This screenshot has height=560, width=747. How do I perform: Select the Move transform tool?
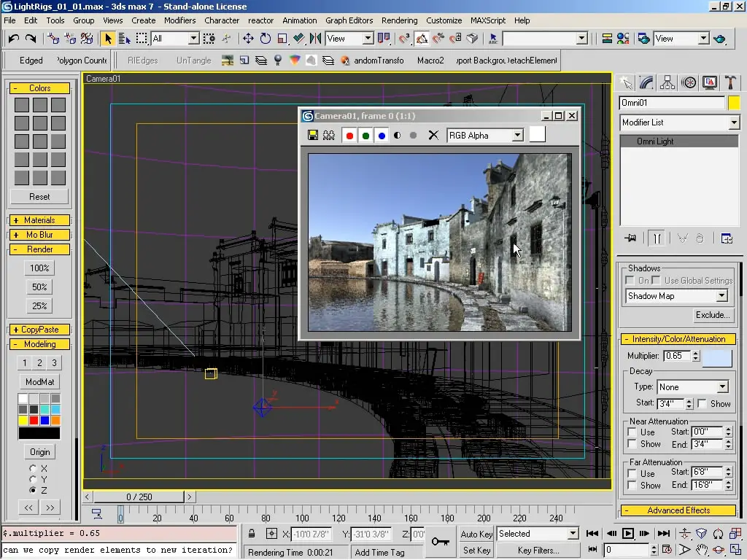[248, 39]
